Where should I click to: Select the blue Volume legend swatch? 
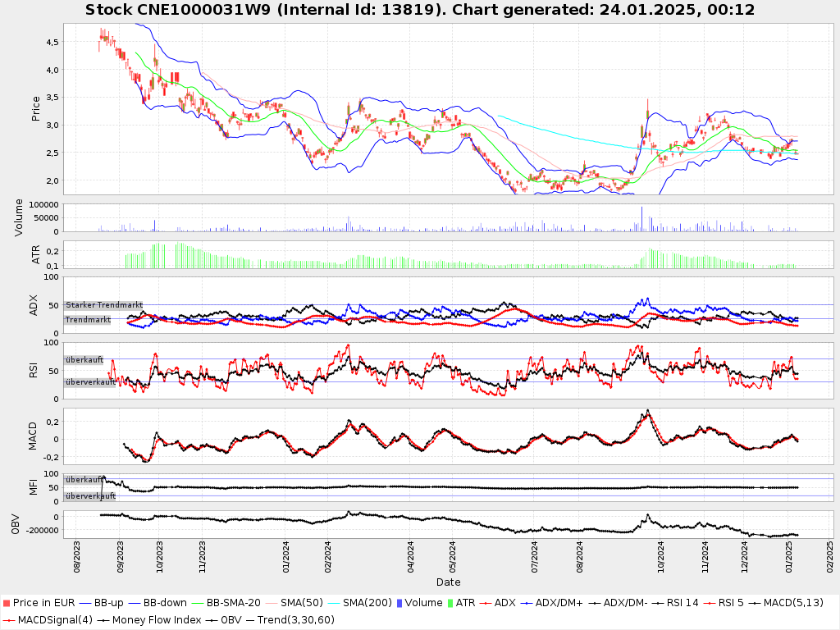coord(399,603)
